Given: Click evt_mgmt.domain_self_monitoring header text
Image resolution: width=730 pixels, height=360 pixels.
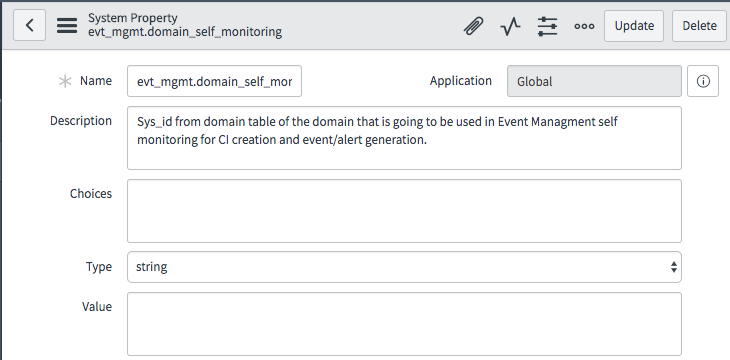Looking at the screenshot, I should [x=185, y=32].
